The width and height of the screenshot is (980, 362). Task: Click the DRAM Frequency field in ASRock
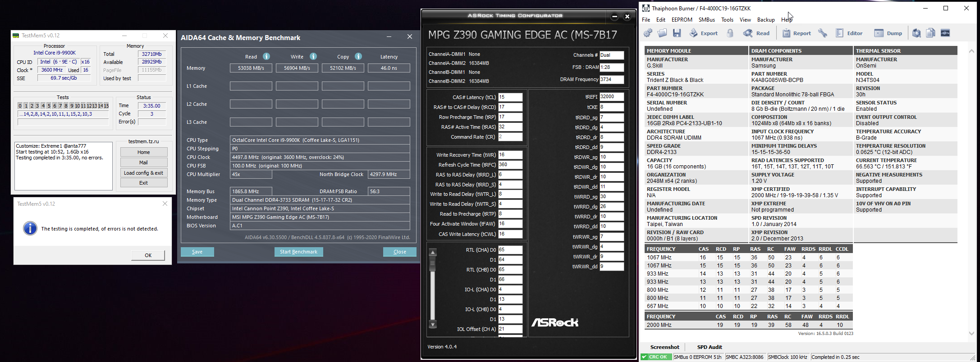pyautogui.click(x=612, y=80)
